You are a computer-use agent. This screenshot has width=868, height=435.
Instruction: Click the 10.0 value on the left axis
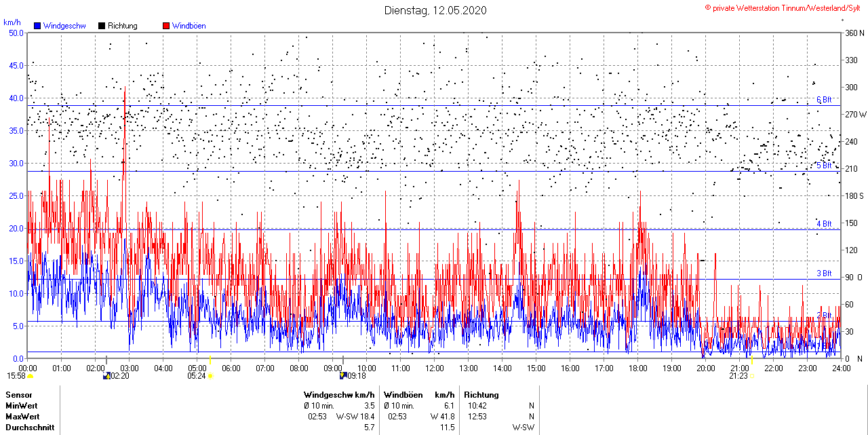16,293
